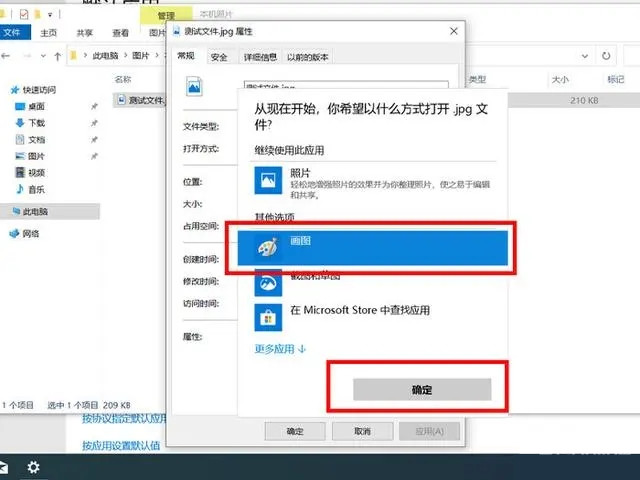Select the Microsoft Store bag icon
Screen dimensions: 640x480
[x=268, y=318]
